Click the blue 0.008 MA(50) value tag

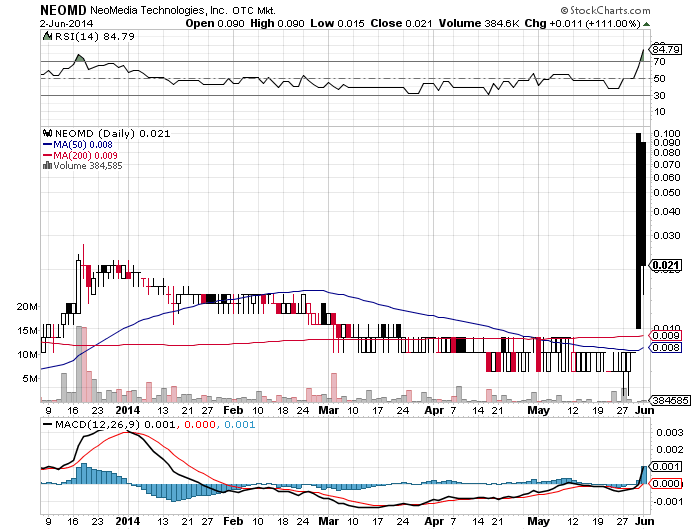click(x=666, y=347)
